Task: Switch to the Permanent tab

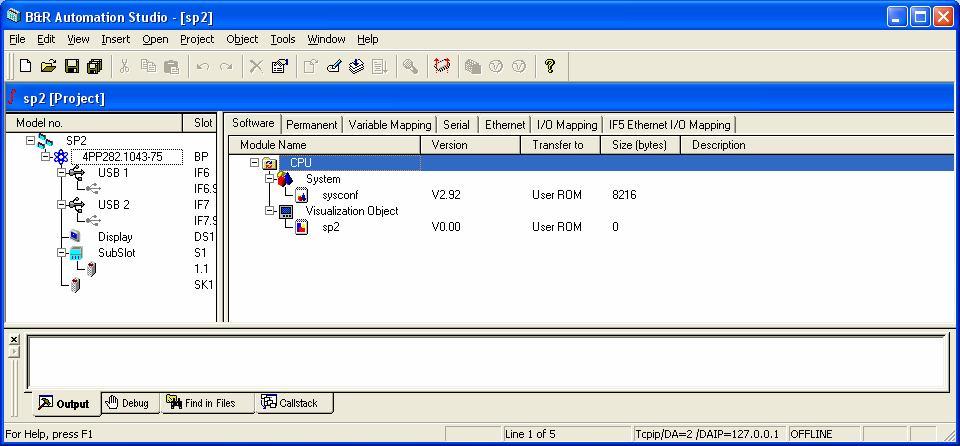Action: (312, 125)
